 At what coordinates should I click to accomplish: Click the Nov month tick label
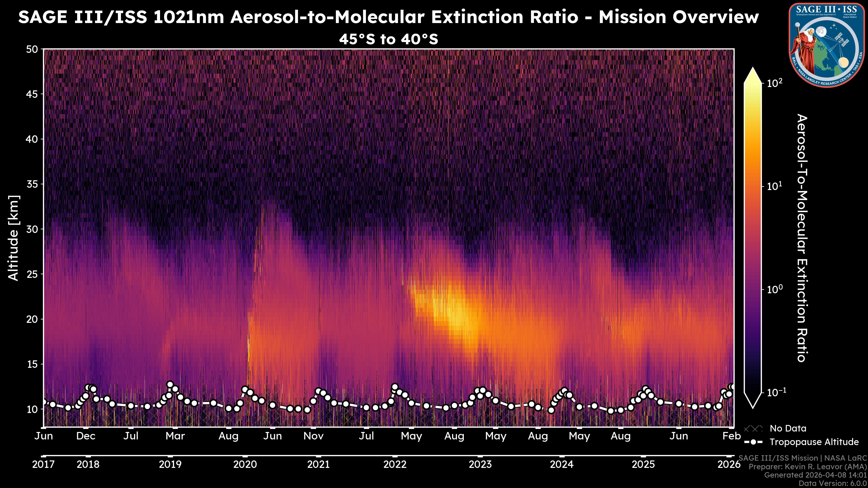313,436
